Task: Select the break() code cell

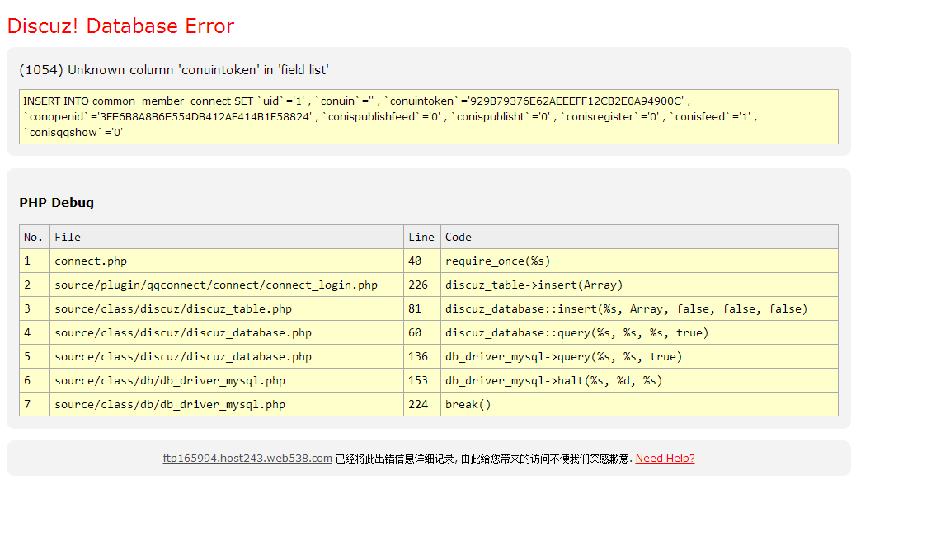Action: click(x=639, y=404)
